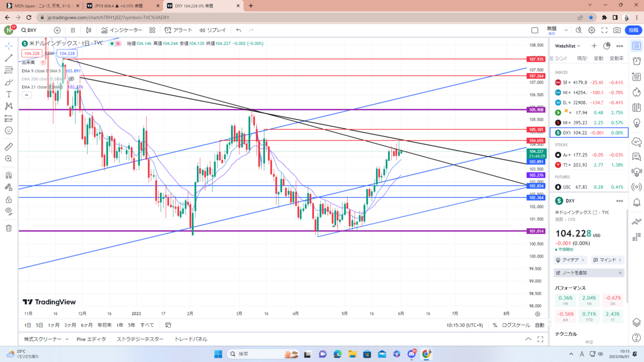Select the TSLA row showing 203.93
Image resolution: width=644 pixels, height=362 pixels.
tap(589, 165)
